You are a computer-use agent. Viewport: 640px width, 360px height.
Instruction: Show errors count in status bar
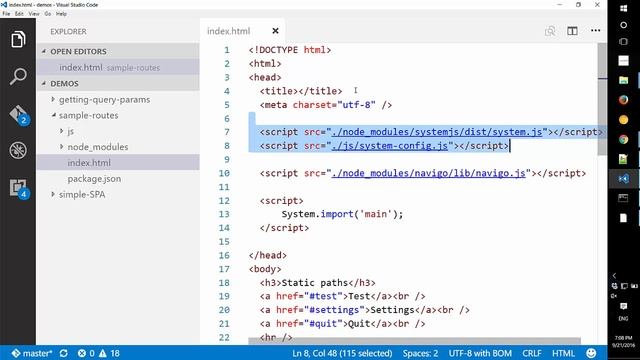(x=86, y=353)
